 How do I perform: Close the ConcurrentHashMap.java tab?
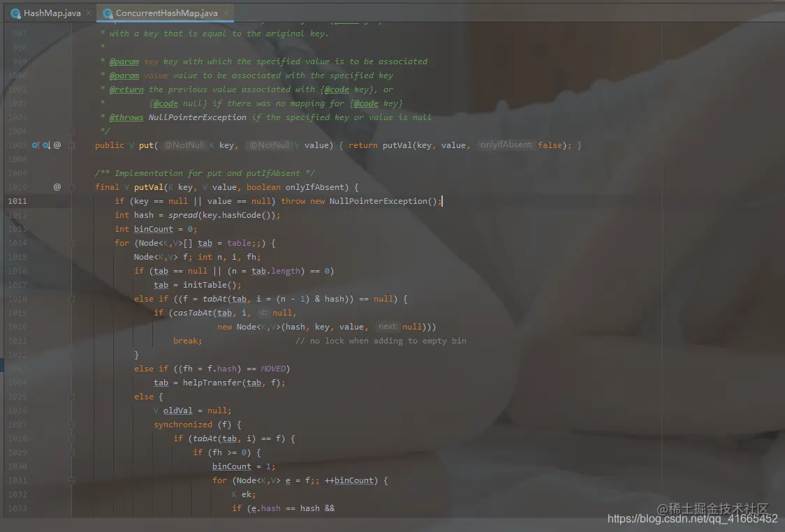coord(226,13)
